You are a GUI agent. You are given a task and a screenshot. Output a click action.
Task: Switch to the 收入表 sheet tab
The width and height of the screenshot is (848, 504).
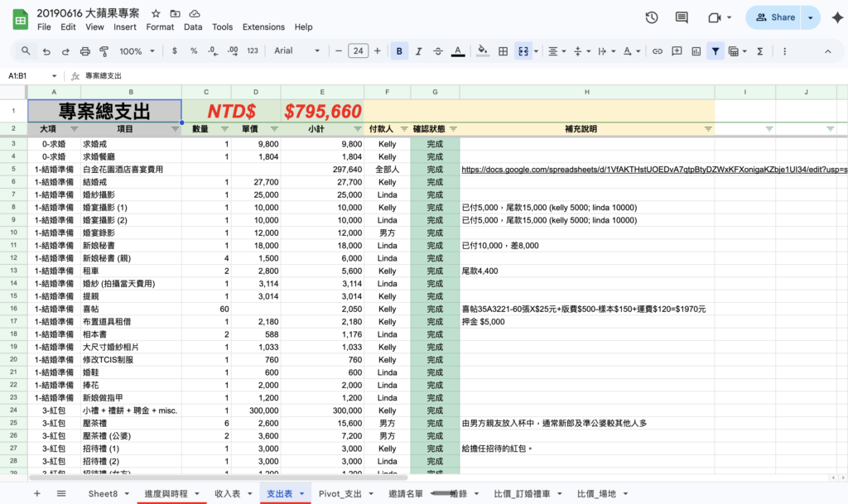tap(227, 493)
